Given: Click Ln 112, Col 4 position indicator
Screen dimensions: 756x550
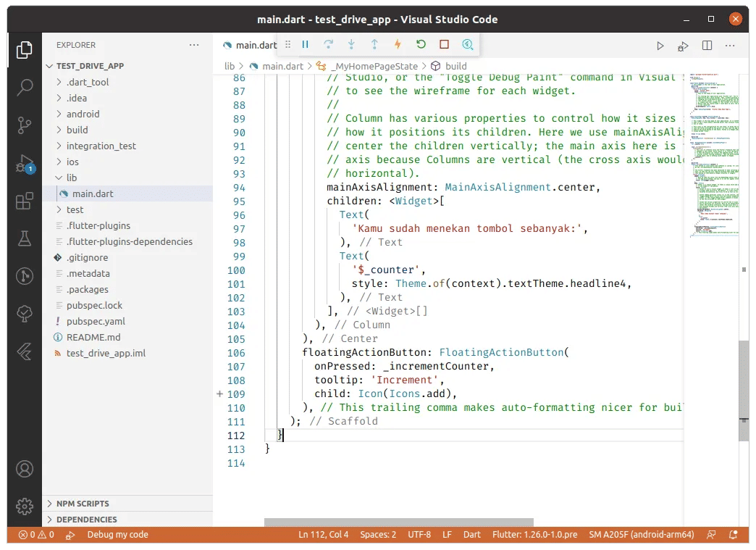Looking at the screenshot, I should (x=323, y=535).
